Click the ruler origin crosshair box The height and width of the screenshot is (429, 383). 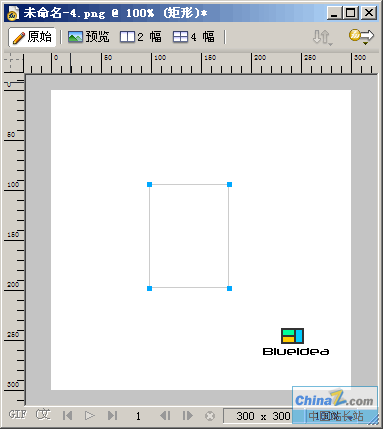(14, 63)
